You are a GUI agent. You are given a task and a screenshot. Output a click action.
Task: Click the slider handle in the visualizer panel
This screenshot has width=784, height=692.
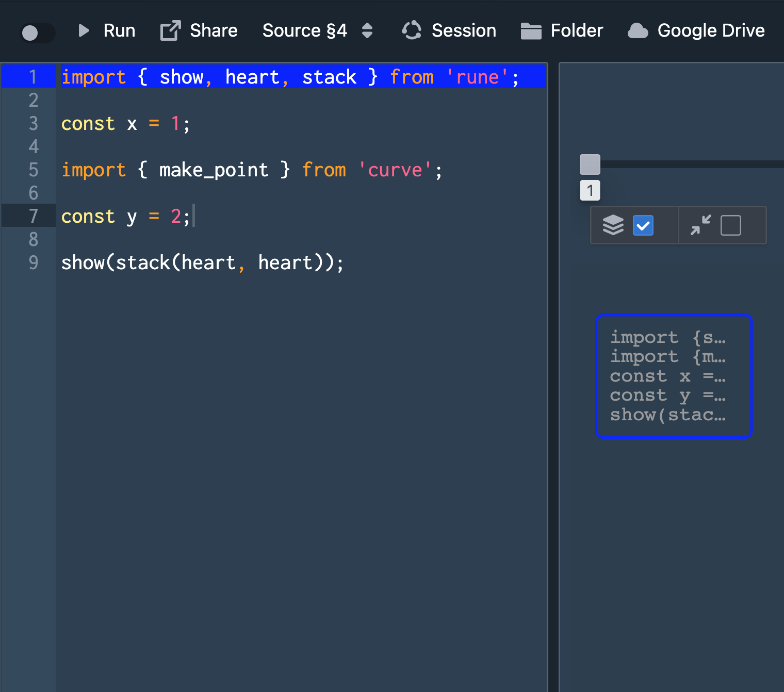(x=590, y=164)
